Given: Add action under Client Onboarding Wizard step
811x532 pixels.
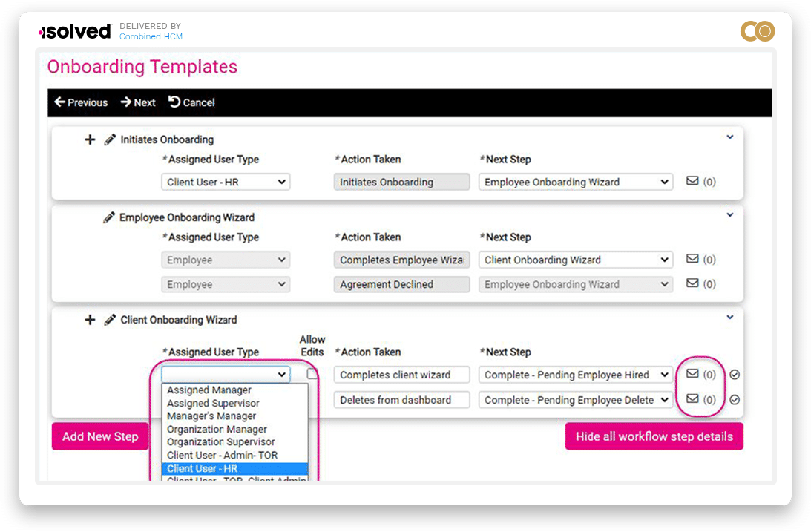Looking at the screenshot, I should (90, 320).
